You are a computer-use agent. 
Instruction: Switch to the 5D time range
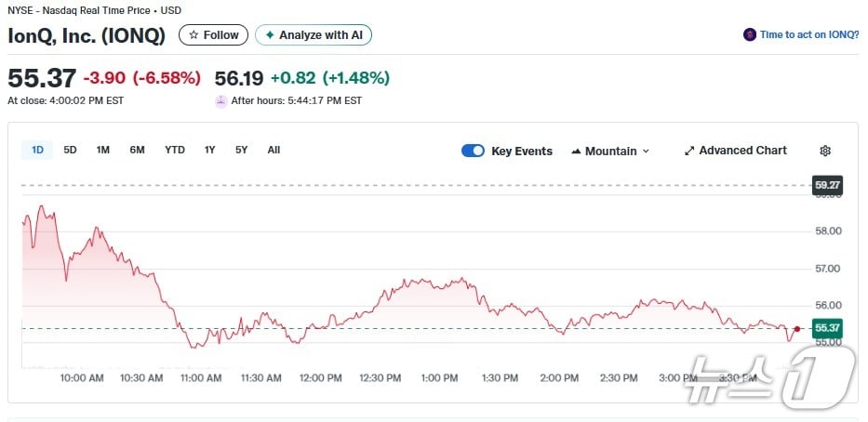pyautogui.click(x=70, y=150)
